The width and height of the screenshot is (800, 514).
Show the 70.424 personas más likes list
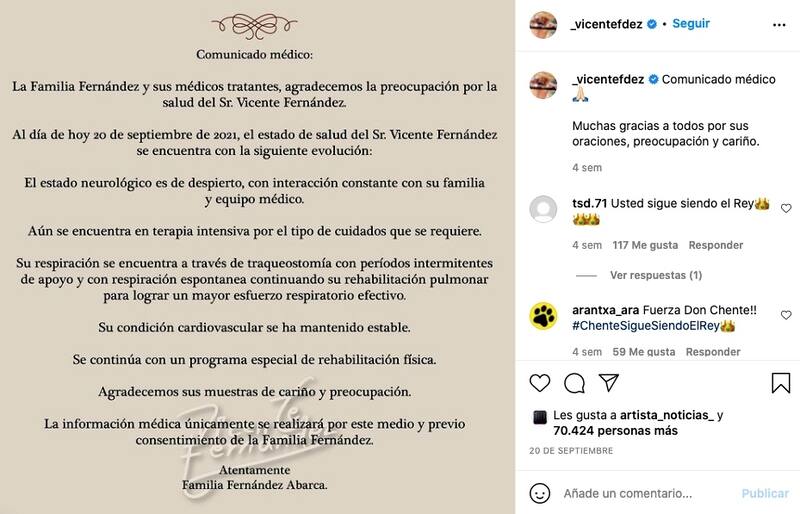(616, 429)
